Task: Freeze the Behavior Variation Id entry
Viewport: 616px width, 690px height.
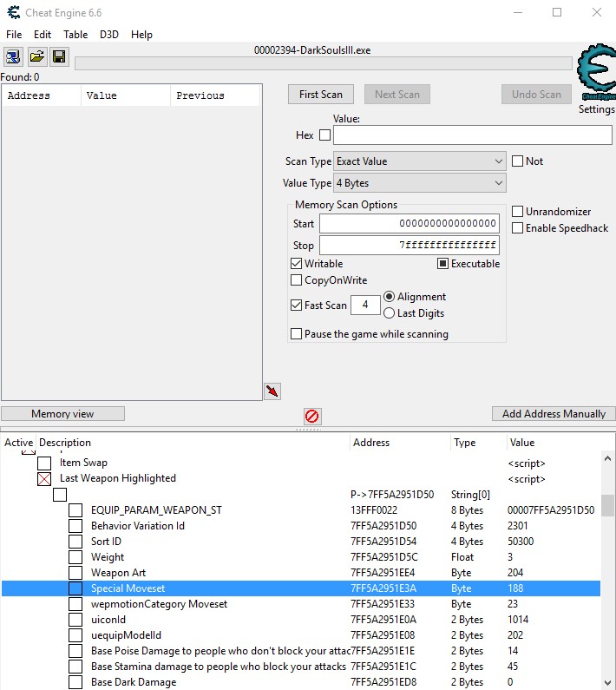Action: [75, 526]
